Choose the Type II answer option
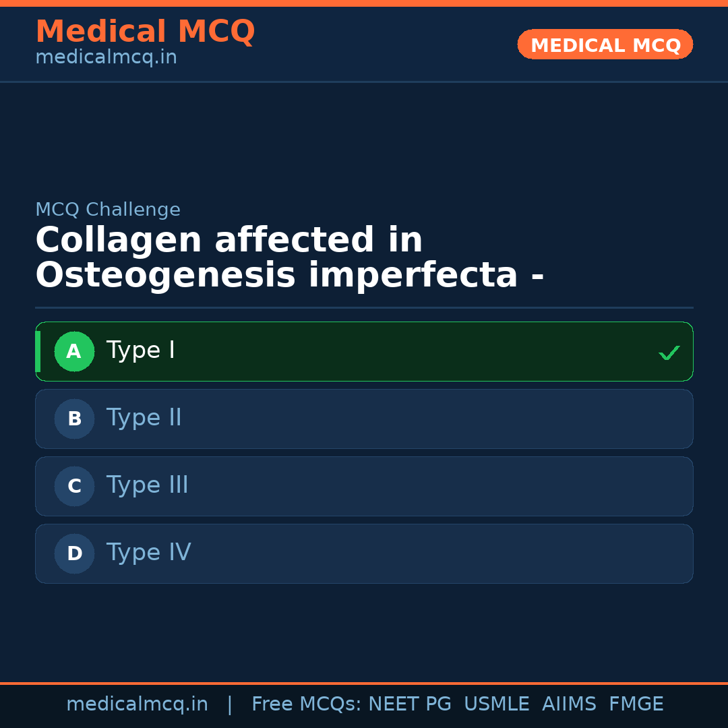This screenshot has width=728, height=728. [144, 418]
